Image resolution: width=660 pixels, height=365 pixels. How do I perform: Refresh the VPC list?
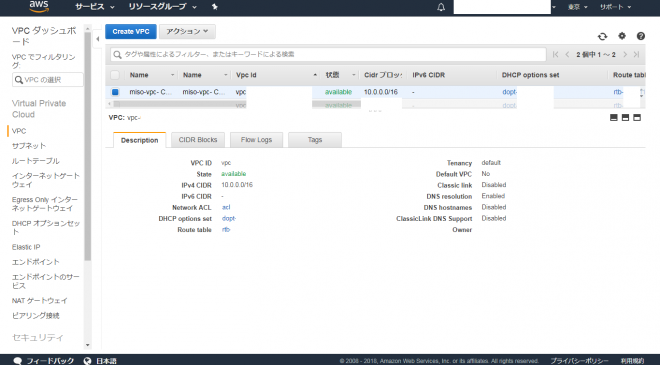[x=602, y=36]
